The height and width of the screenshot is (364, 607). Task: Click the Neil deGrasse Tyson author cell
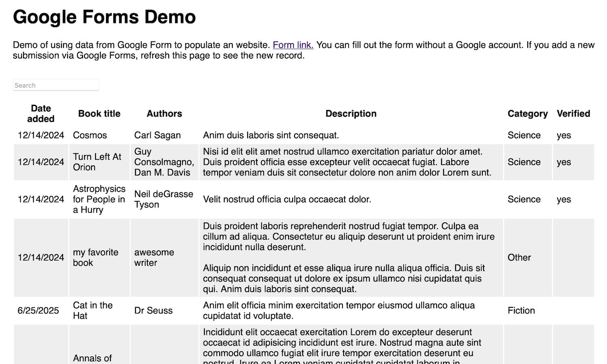pos(163,199)
